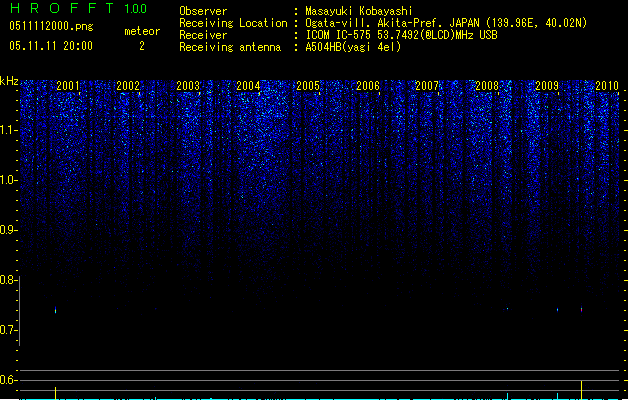The width and height of the screenshot is (629, 400).
Task: Click the tall yellow intensity spike under 2010
Action: [582, 390]
